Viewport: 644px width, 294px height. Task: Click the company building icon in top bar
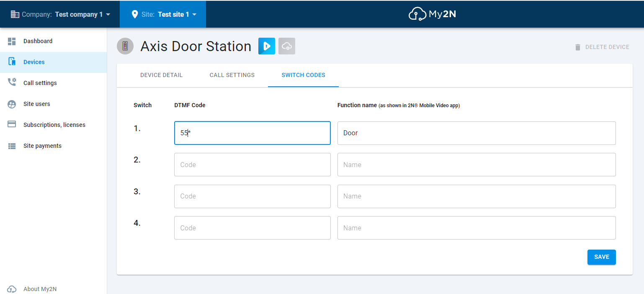tap(15, 14)
